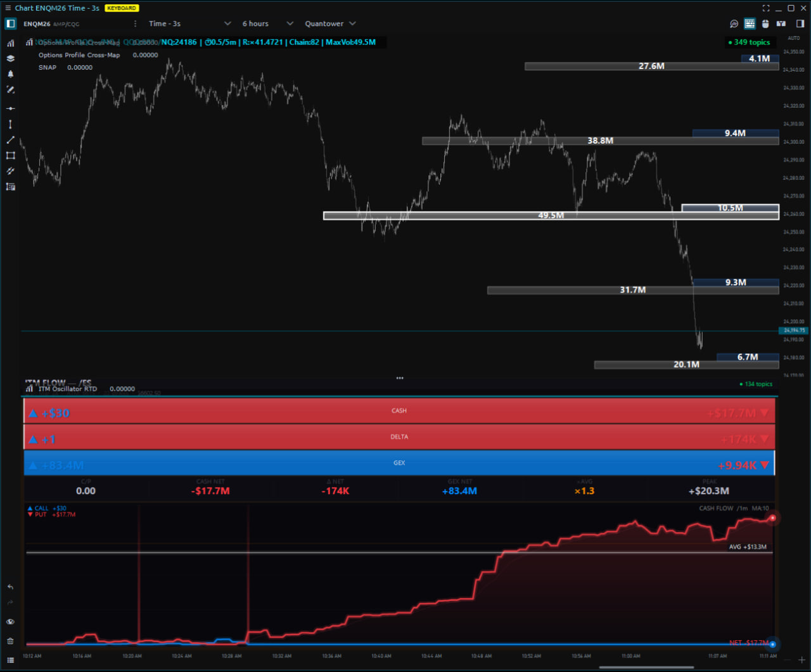This screenshot has width=811, height=672.
Task: Toggle mouse trading mode icon
Action: coord(765,24)
